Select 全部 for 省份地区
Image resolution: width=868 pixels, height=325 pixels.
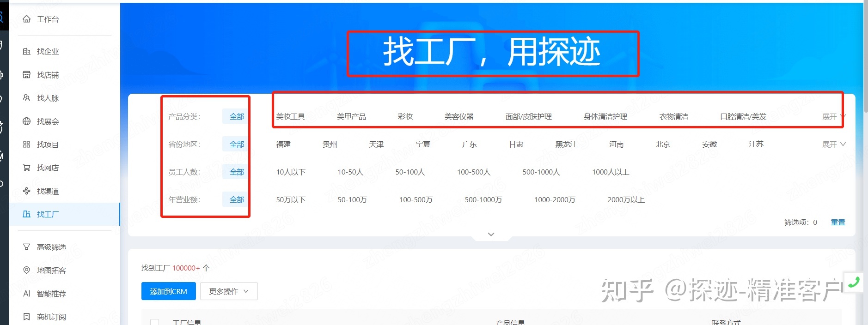click(237, 144)
